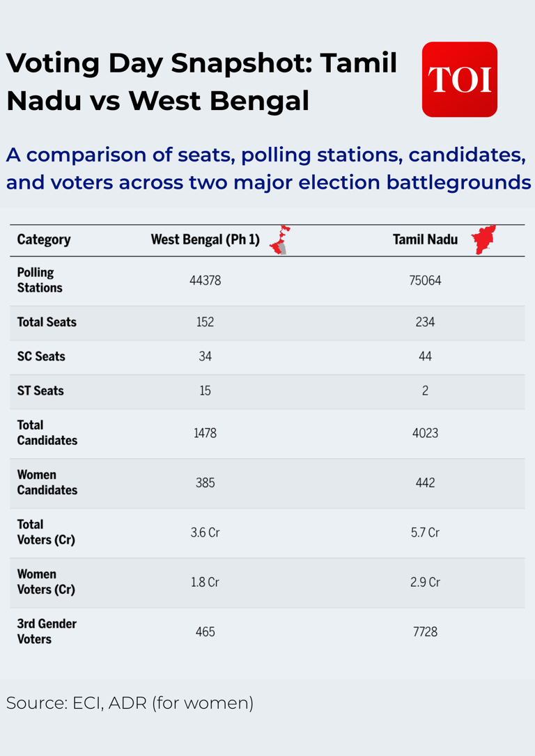Image resolution: width=535 pixels, height=756 pixels.
Task: Select the Polling Stations row label
Action: point(40,281)
